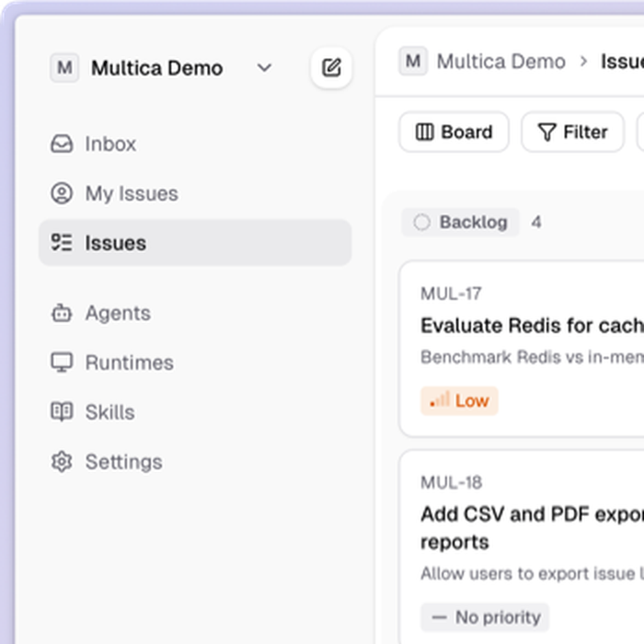Select the Issues sidebar item
Image resolution: width=644 pixels, height=644 pixels.
[195, 243]
